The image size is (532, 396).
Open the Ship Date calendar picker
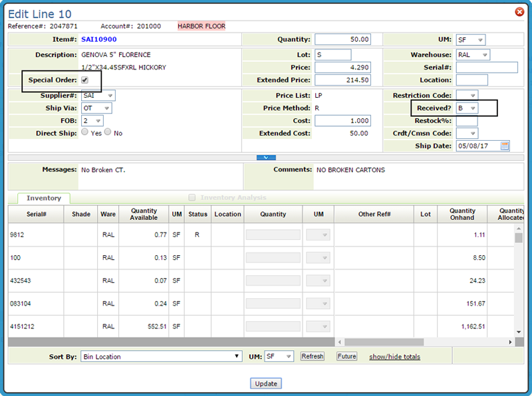click(505, 146)
